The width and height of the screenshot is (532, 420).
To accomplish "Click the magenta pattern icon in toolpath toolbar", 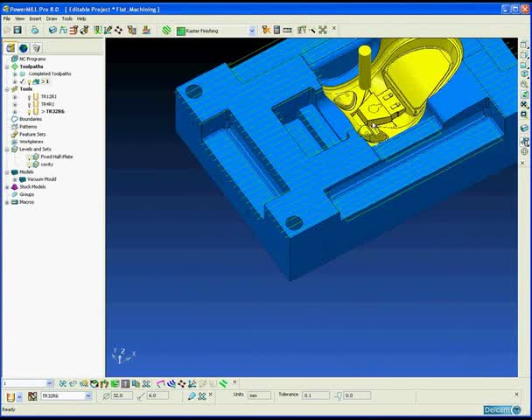I will (160, 384).
